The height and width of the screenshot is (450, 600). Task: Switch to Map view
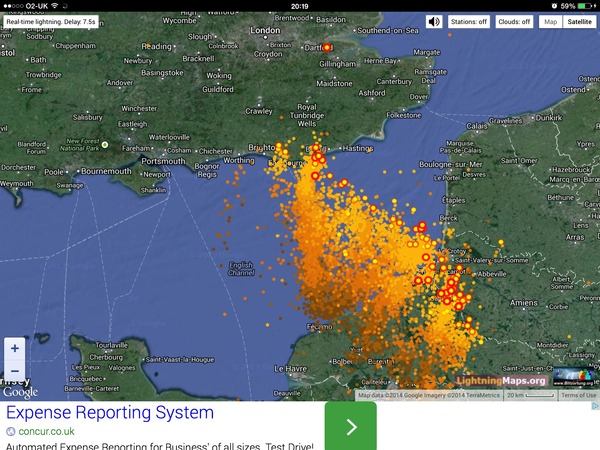point(551,21)
